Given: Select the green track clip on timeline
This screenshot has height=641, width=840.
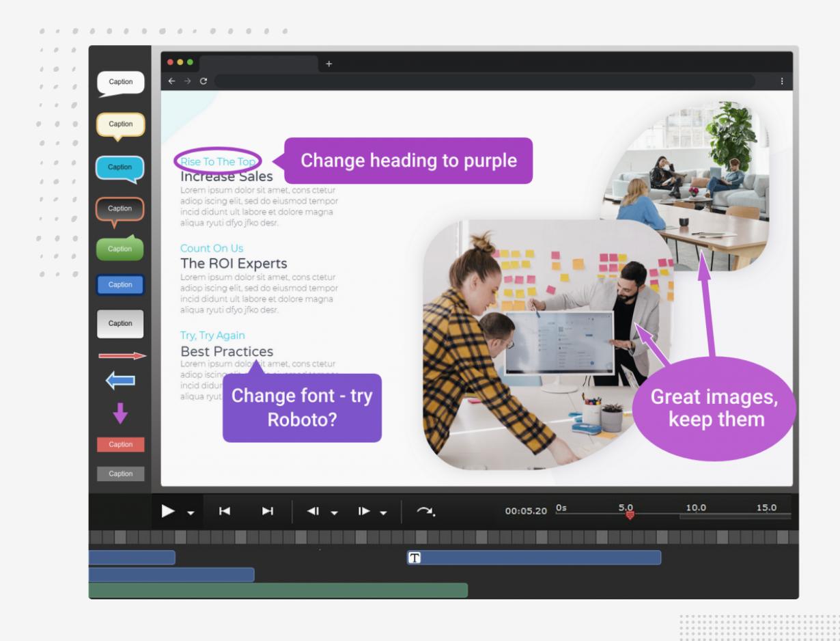Looking at the screenshot, I should pos(278,590).
